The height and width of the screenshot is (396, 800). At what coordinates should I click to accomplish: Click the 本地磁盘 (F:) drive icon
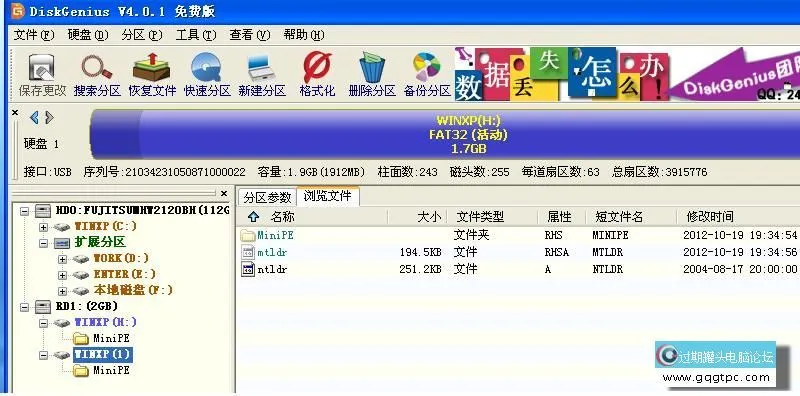[x=81, y=291]
